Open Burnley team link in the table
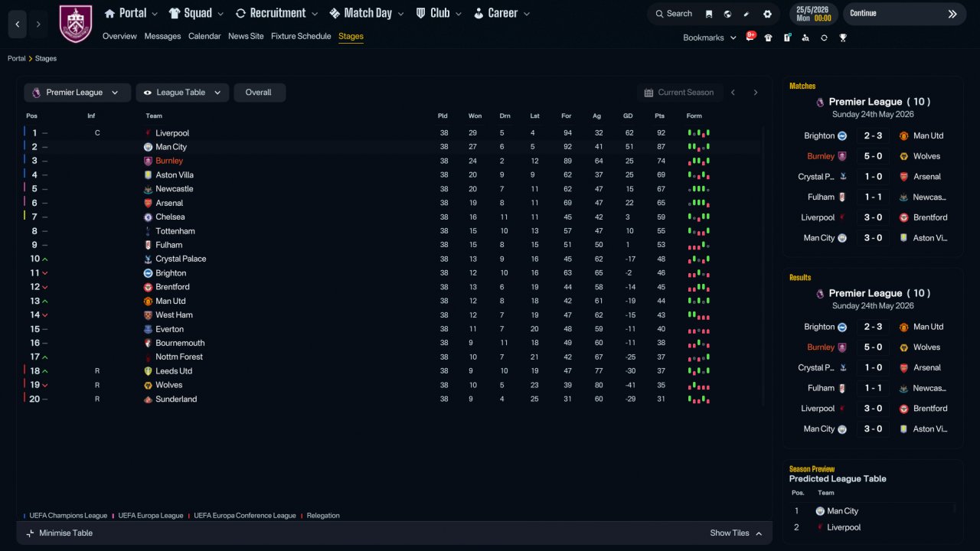The height and width of the screenshot is (551, 980). (169, 161)
